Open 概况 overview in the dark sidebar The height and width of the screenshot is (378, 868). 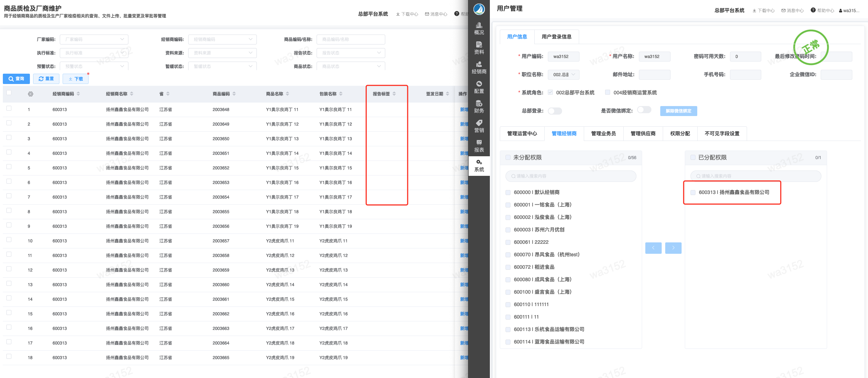click(479, 29)
